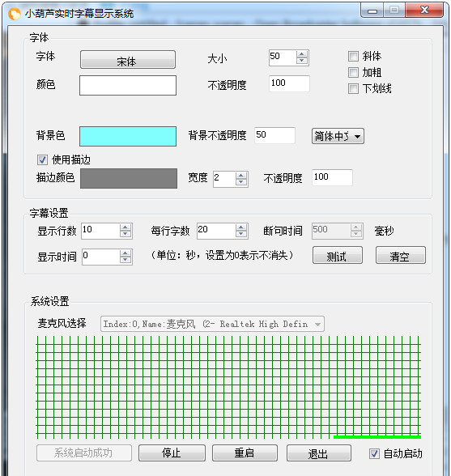Click the 测试 test button
Image resolution: width=451 pixels, height=476 pixels.
click(x=338, y=255)
